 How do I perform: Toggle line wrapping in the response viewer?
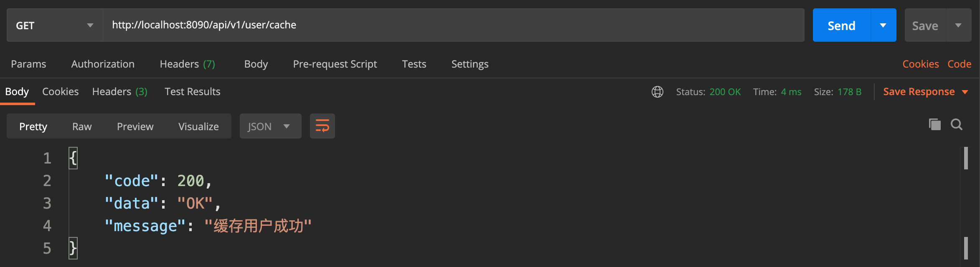click(322, 126)
